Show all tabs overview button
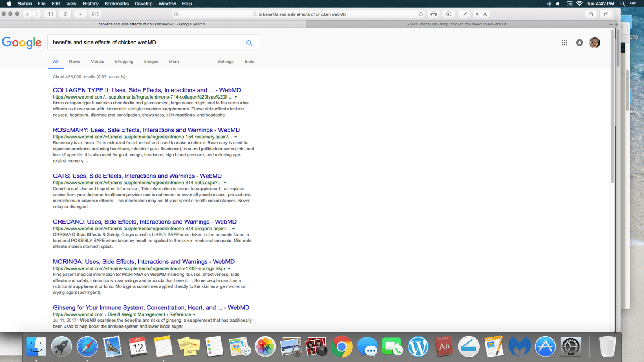 [x=606, y=14]
